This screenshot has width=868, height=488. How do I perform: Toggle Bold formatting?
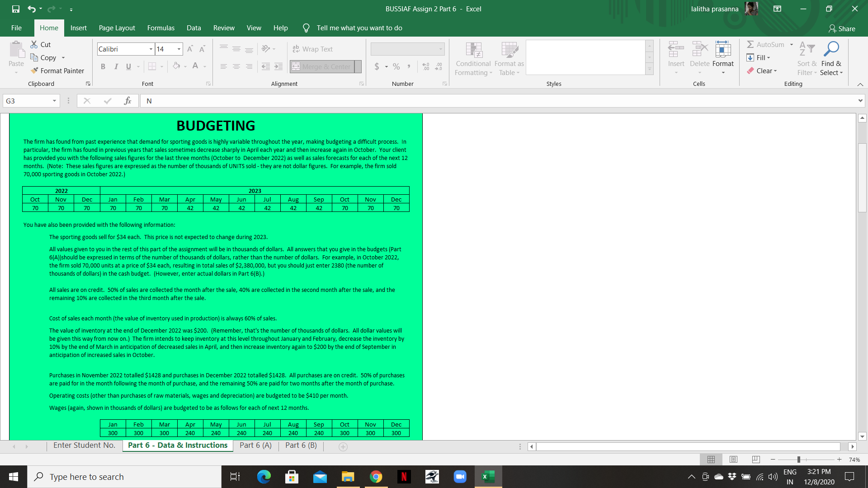103,66
